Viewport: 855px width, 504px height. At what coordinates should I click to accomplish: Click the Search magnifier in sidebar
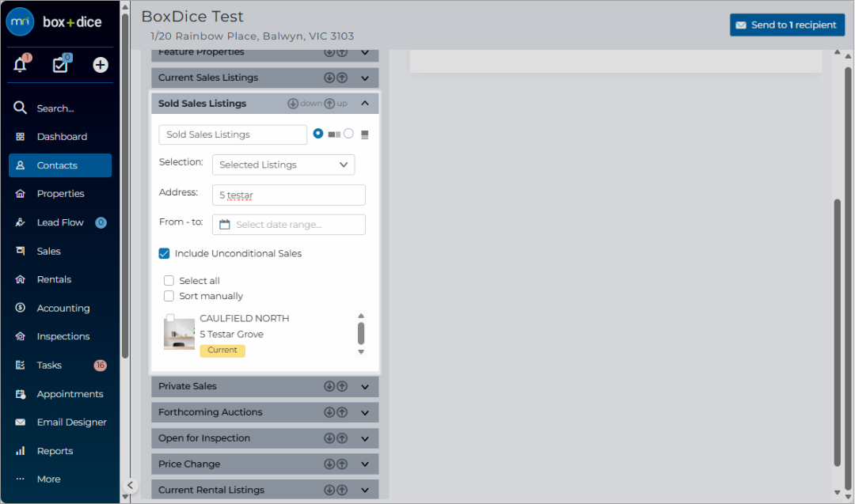pyautogui.click(x=20, y=108)
